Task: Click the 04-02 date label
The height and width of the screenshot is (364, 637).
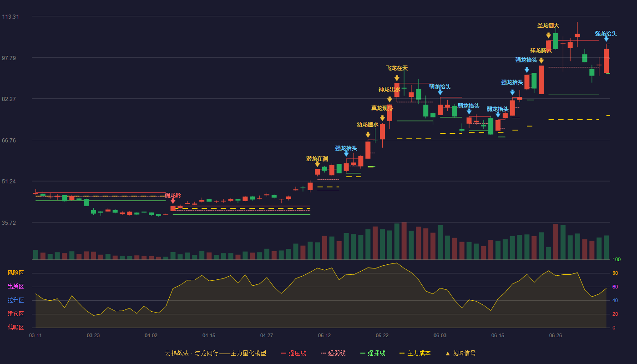Action: pyautogui.click(x=151, y=335)
